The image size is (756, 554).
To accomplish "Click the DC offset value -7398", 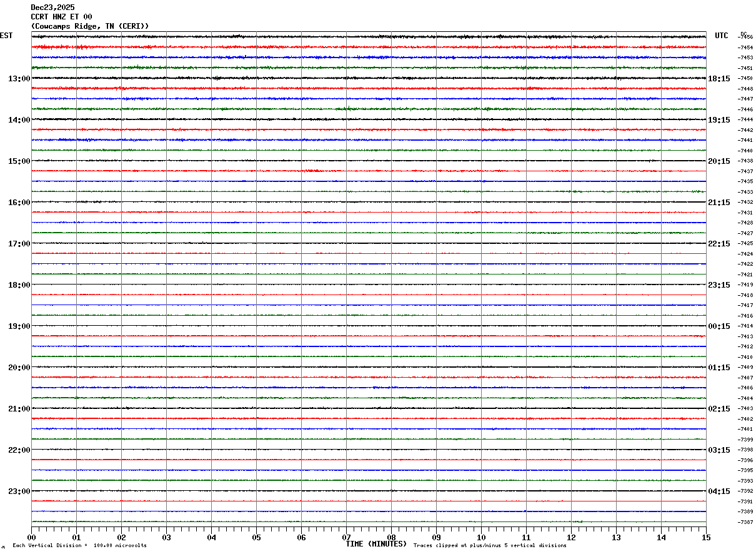I will click(x=745, y=450).
